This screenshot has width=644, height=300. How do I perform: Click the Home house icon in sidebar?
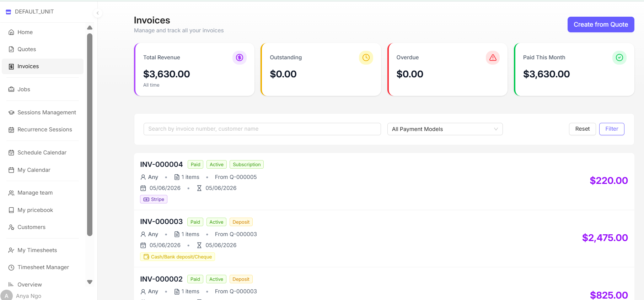tap(11, 32)
